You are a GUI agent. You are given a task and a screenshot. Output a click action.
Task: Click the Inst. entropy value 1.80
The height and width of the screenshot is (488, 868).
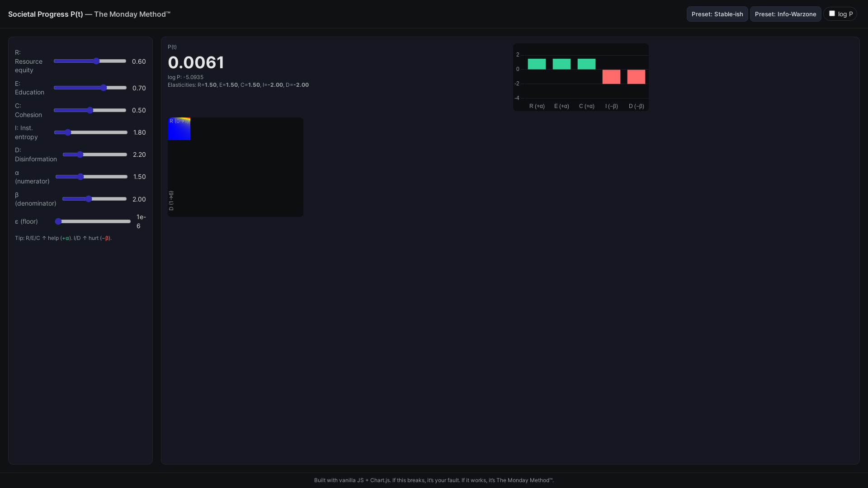click(x=140, y=132)
